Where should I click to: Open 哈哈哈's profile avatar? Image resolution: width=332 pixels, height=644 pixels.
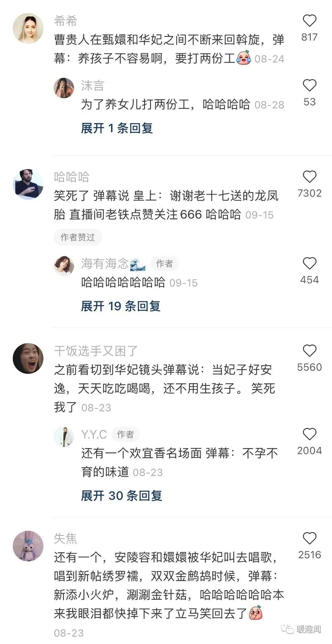coord(28,184)
